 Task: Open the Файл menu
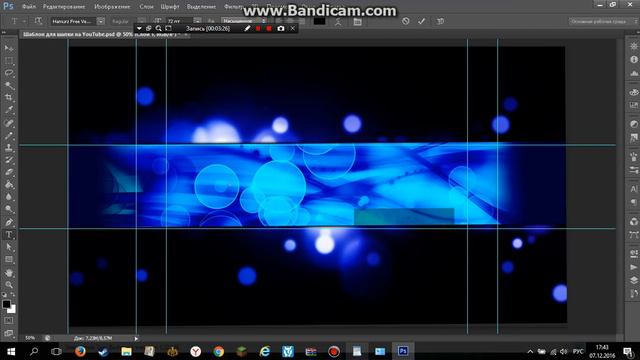click(29, 7)
